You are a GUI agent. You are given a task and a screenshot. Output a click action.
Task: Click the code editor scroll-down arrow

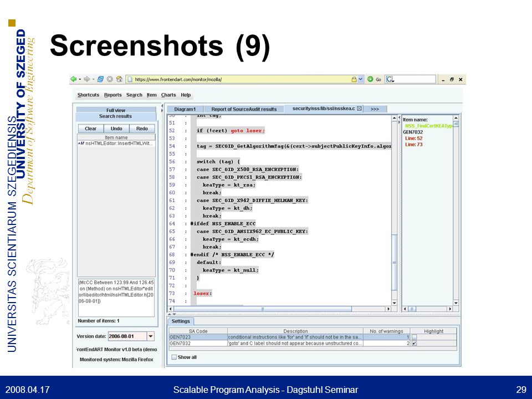click(394, 303)
